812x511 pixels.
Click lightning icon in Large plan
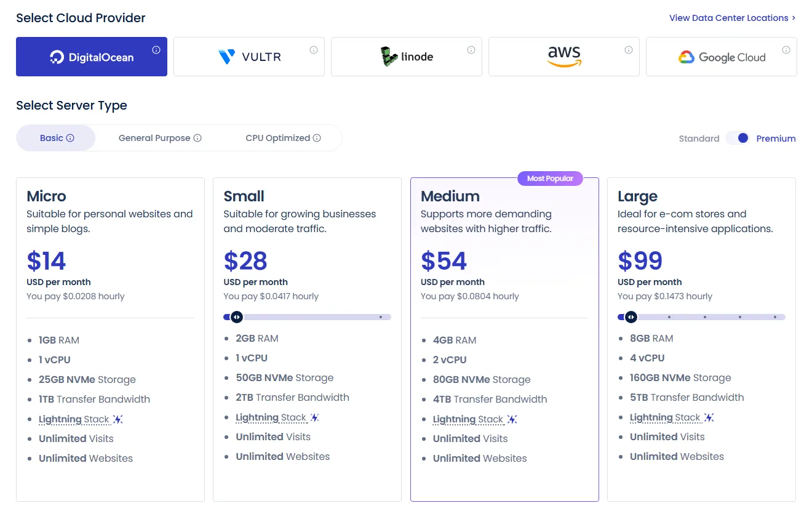(709, 417)
